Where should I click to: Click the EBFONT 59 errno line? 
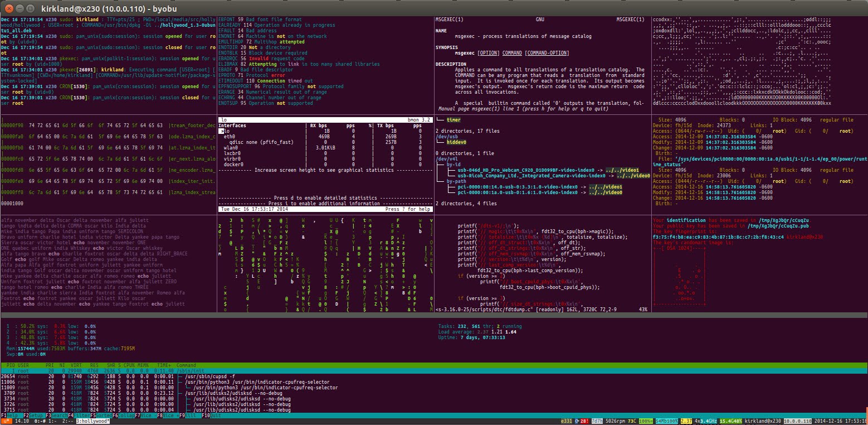click(x=260, y=20)
